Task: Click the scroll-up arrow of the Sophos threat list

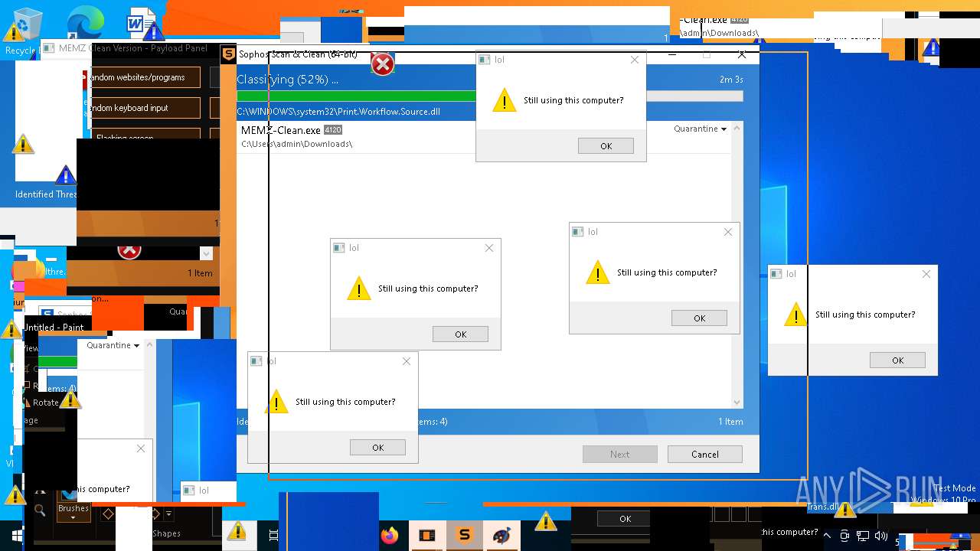Action: [737, 129]
